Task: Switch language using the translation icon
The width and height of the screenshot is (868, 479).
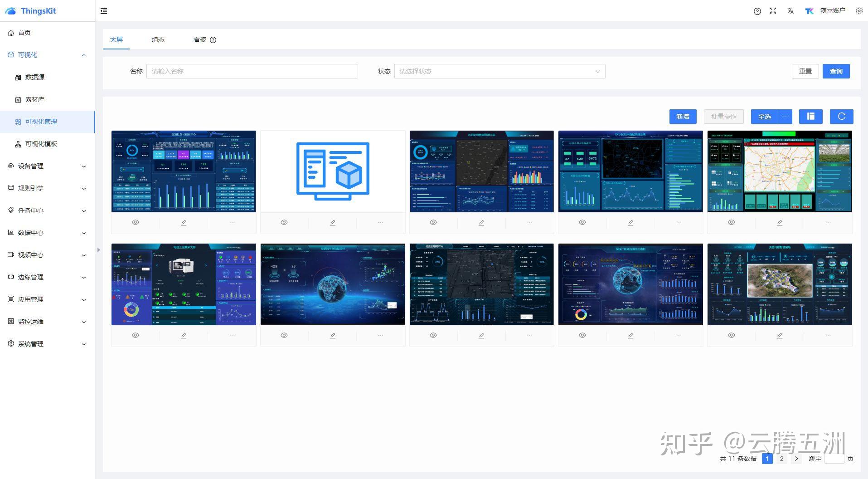Action: (x=790, y=11)
